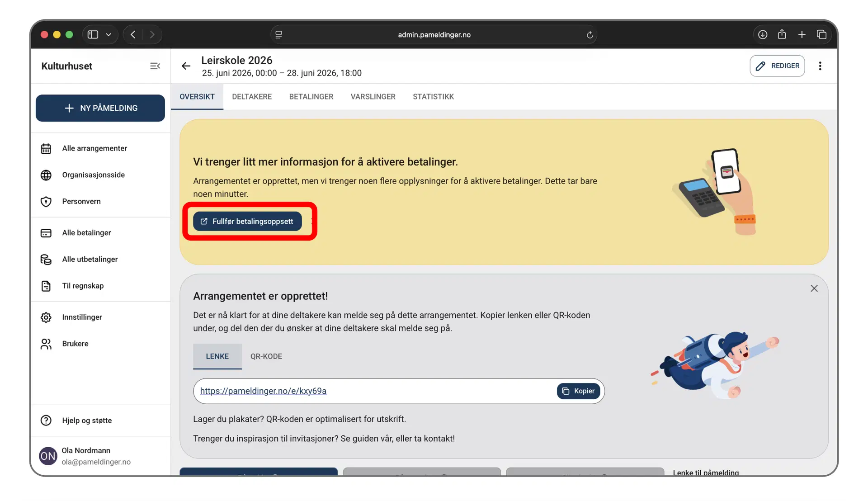Open the QR-KODE tab
868x501 pixels.
click(x=266, y=356)
